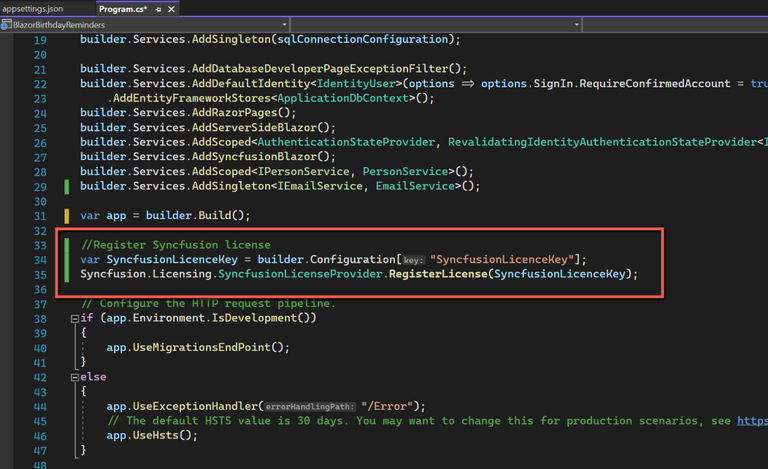Click the project icon beside BlazorBirthdayReminders
The width and height of the screenshot is (768, 469).
[x=6, y=24]
